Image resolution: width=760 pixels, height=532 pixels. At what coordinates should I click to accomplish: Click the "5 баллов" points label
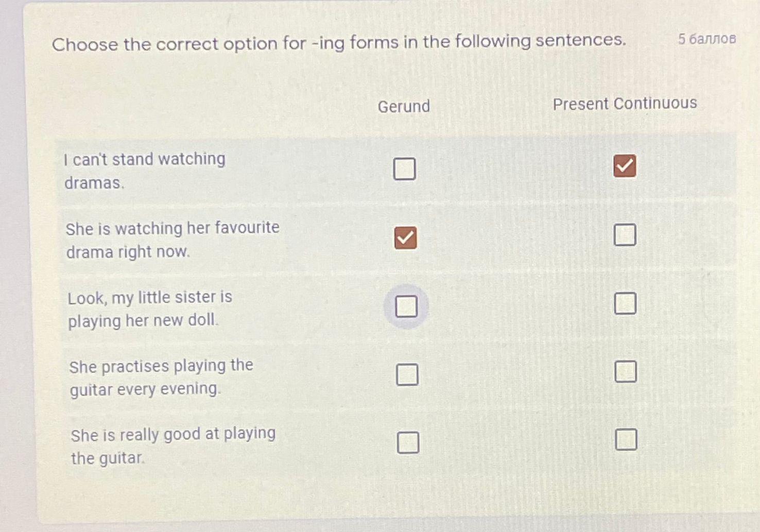click(707, 39)
